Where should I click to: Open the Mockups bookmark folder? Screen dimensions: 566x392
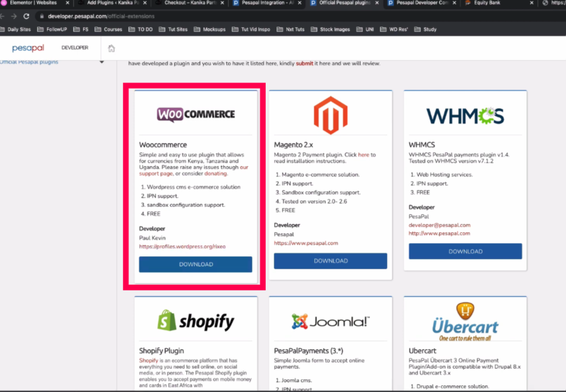point(210,29)
